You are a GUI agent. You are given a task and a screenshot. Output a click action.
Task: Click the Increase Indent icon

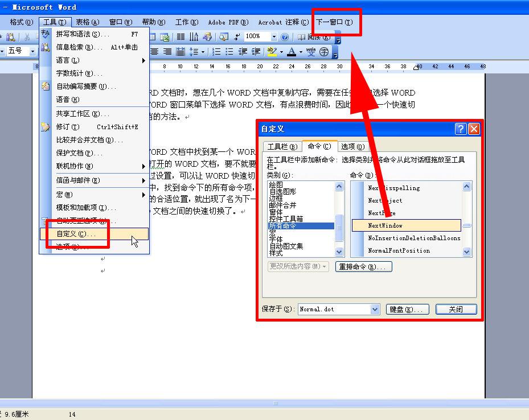point(256,52)
